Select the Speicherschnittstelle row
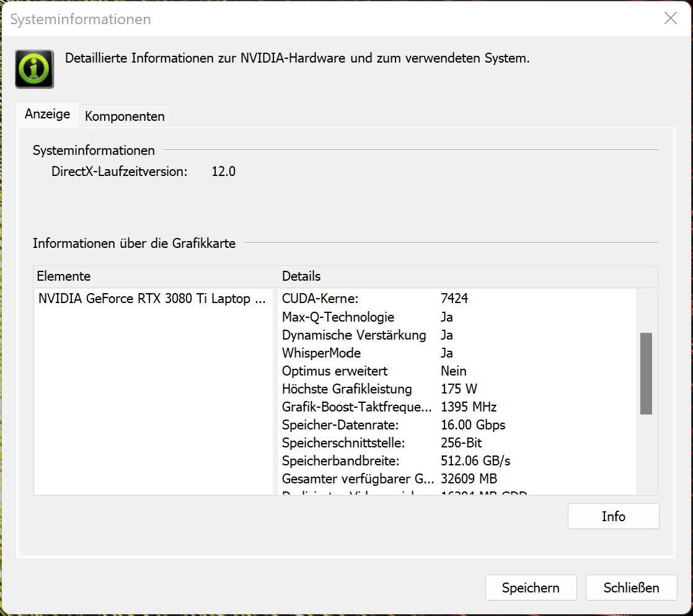The width and height of the screenshot is (693, 616). coord(457,442)
